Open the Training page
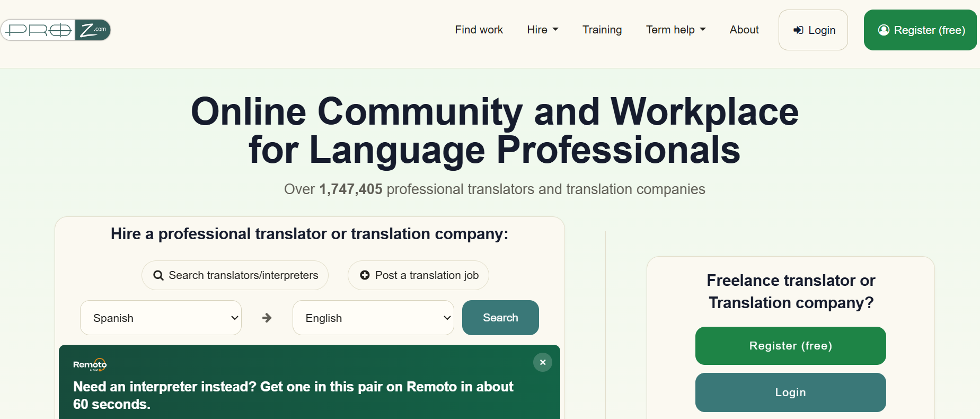The height and width of the screenshot is (419, 980). coord(602,30)
